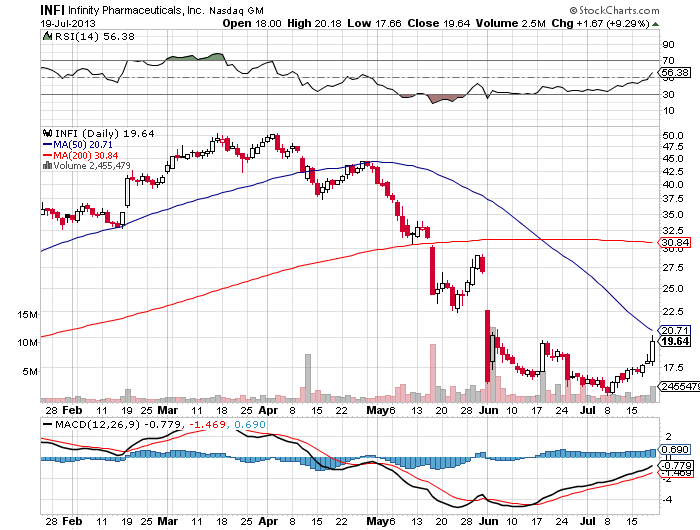The image size is (700, 530).
Task: Click the MA(50) 20.71 legend text
Action: point(83,144)
